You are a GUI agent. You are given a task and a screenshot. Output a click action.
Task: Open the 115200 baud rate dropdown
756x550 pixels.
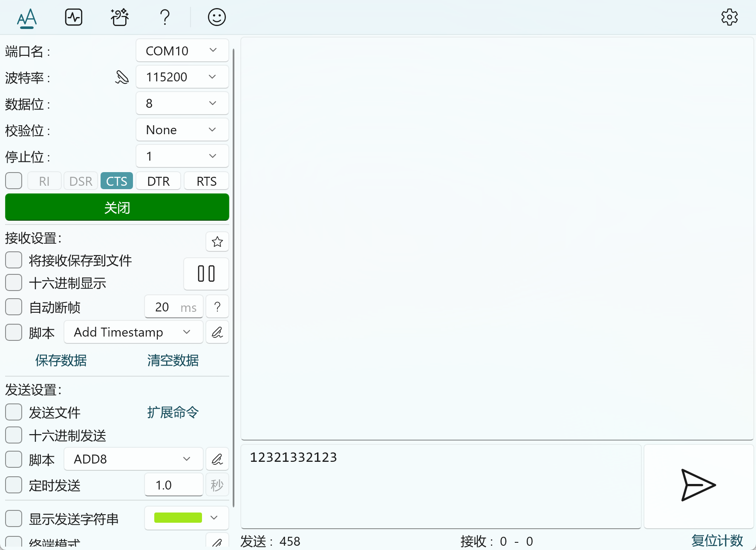[x=182, y=77]
